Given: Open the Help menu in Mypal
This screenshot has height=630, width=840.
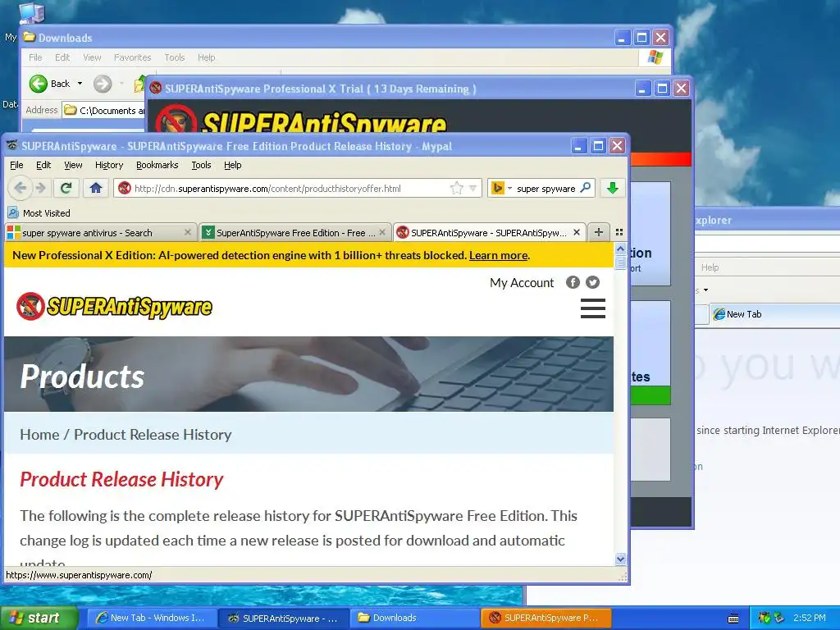Looking at the screenshot, I should pyautogui.click(x=232, y=165).
